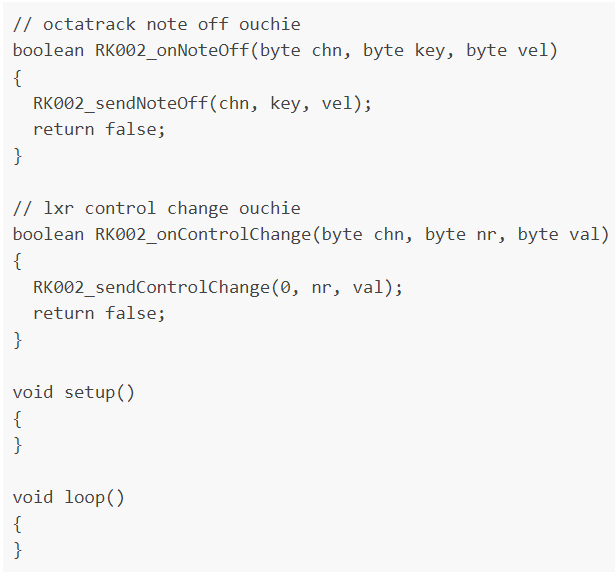Click the boolean keyword before RK002_onNoteOff
This screenshot has width=615, height=578.
pos(48,50)
